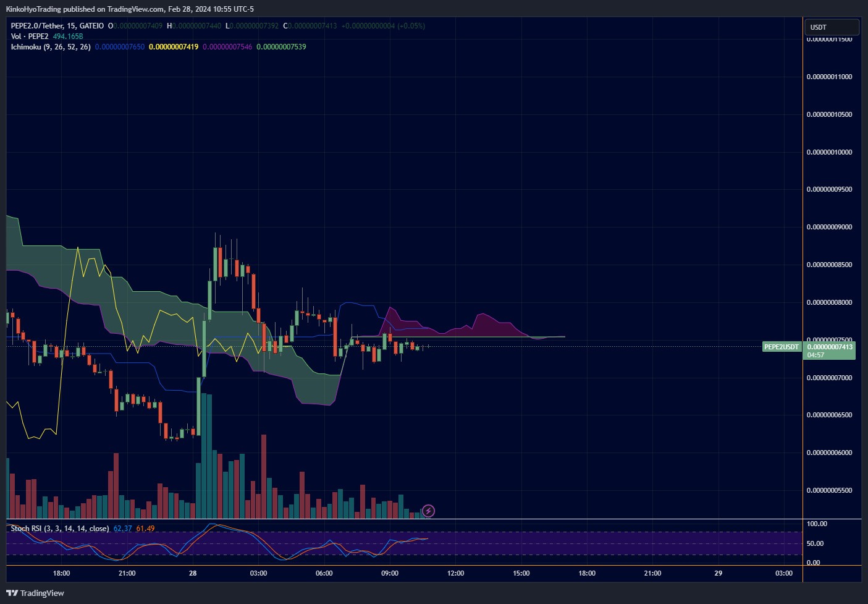Click the TradingView logo at bottom
The height and width of the screenshot is (604, 868).
(35, 593)
